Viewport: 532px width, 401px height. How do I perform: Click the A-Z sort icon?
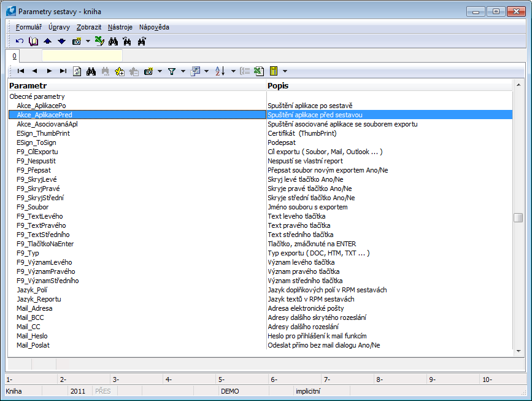220,71
